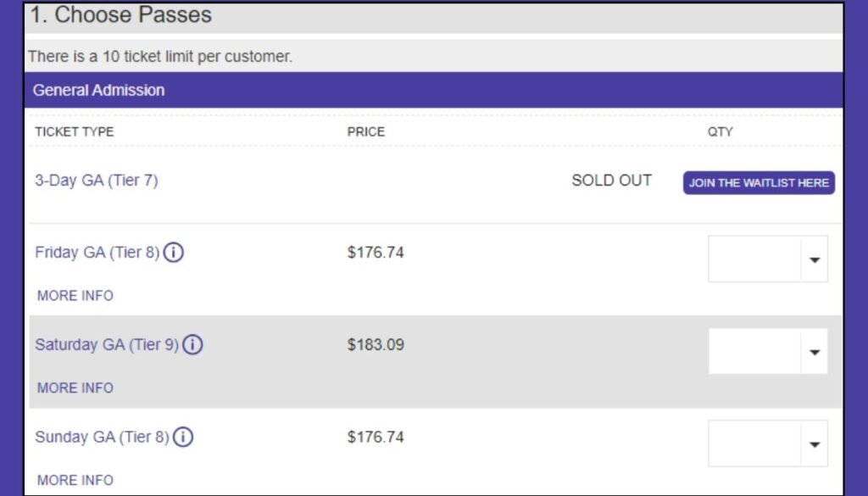The width and height of the screenshot is (868, 496).
Task: Select the Friday GA (Tier 8) link
Action: (97, 253)
